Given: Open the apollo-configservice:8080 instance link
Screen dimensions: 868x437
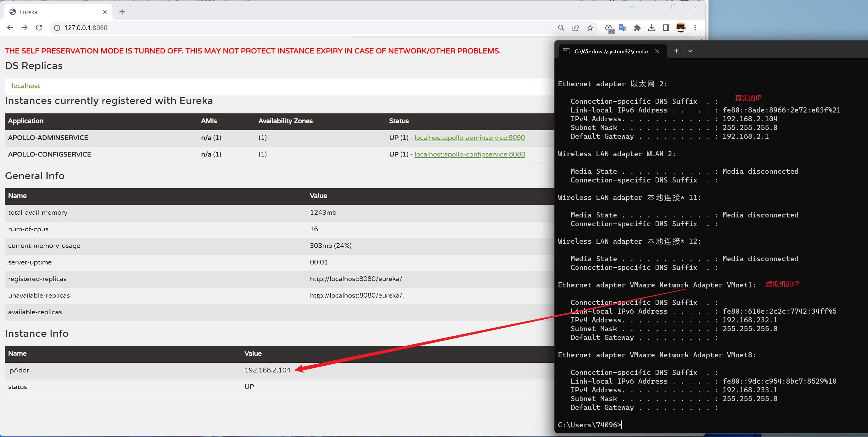Looking at the screenshot, I should [x=469, y=154].
